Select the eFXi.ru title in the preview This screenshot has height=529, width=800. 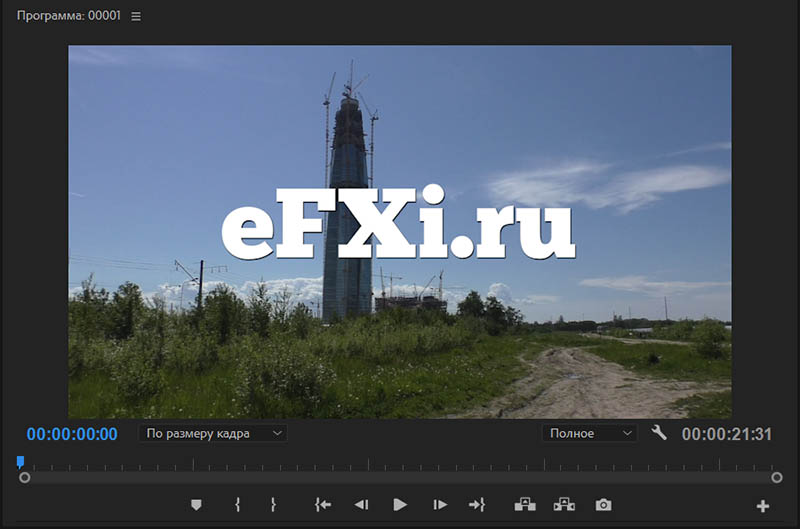398,223
